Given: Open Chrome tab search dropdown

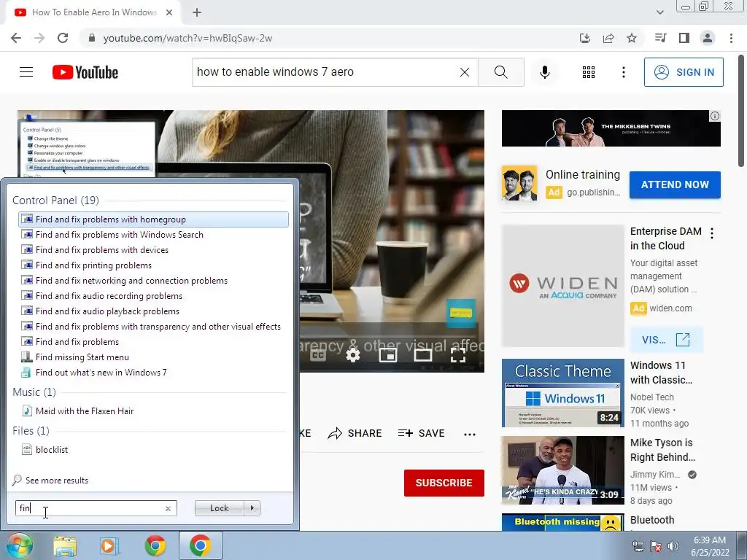Looking at the screenshot, I should pos(659,12).
